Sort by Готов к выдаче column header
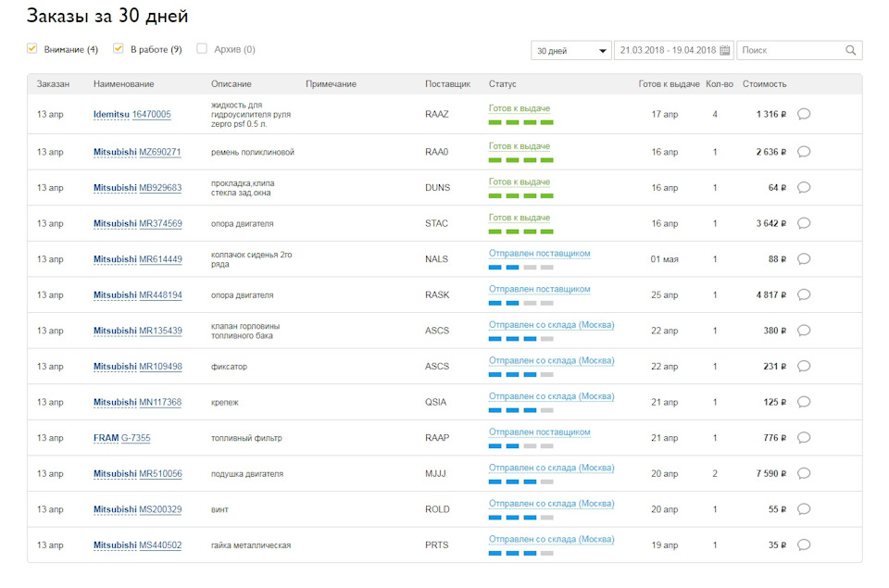The image size is (889, 588). tap(669, 84)
